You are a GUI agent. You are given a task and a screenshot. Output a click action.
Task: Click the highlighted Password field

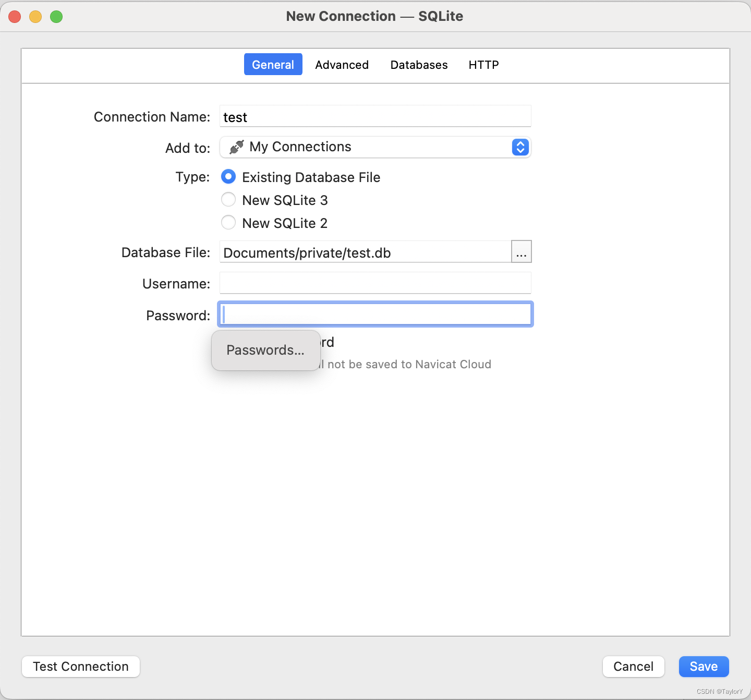[x=375, y=314]
